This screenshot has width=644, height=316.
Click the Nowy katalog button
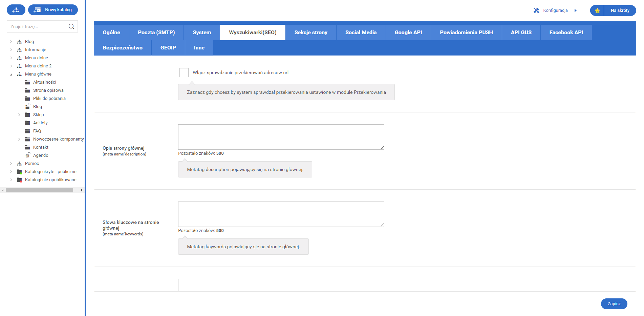pos(53,10)
